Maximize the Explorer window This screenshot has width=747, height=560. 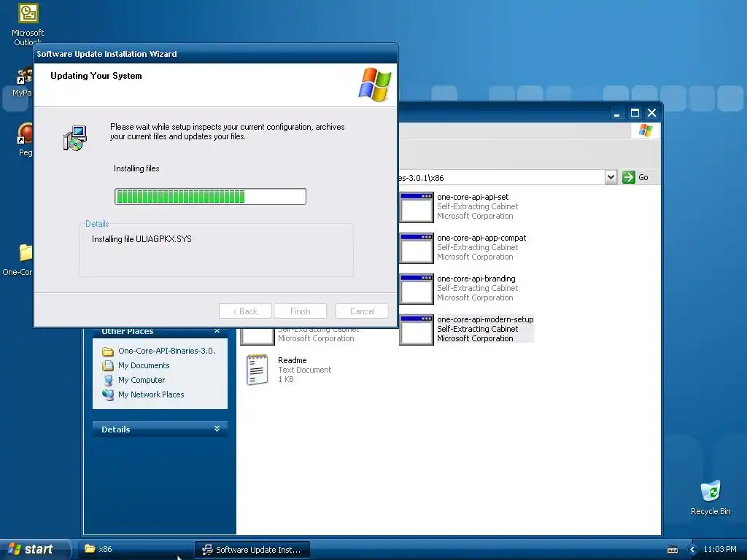[x=635, y=113]
